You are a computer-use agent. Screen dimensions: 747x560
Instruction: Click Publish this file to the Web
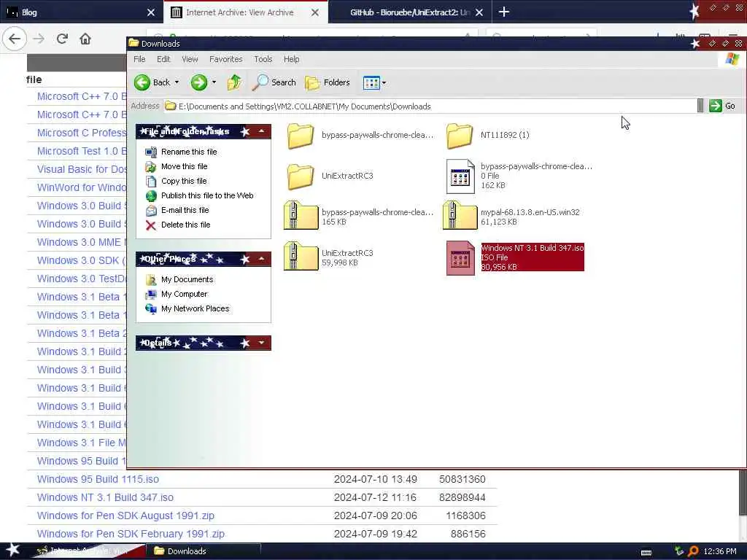point(207,195)
